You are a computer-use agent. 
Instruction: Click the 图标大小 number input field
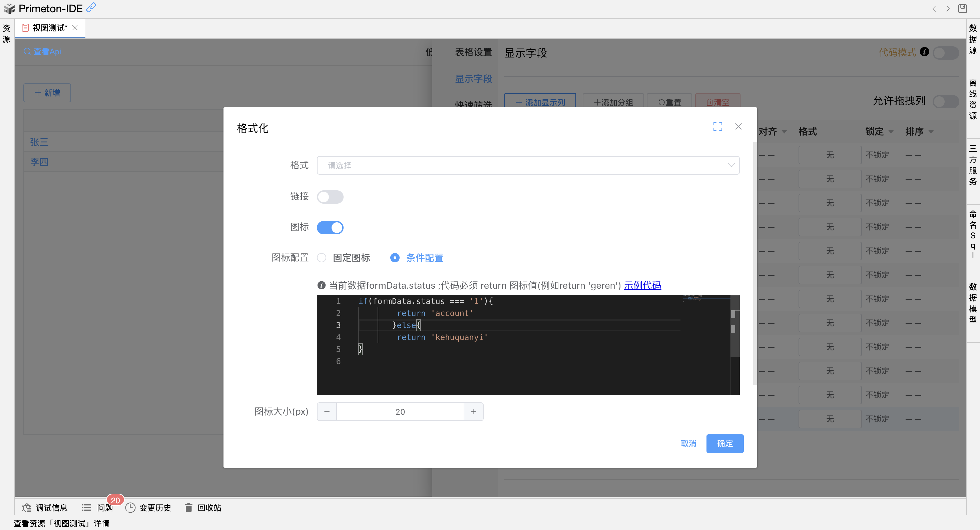click(400, 412)
